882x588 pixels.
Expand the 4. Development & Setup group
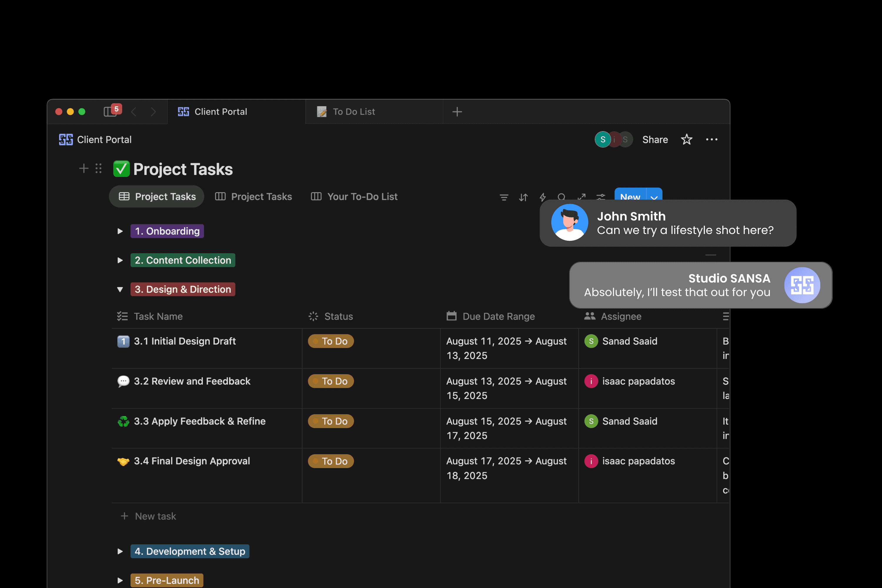(x=120, y=551)
